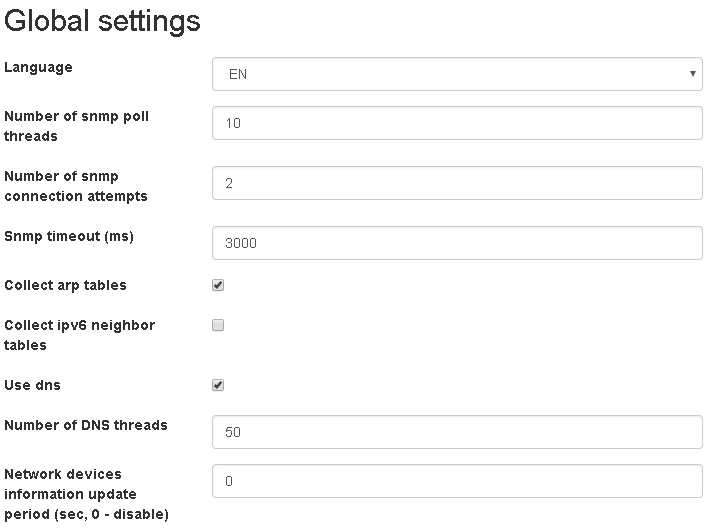Enable the Collect arp tables checkbox
The image size is (708, 531).
[x=218, y=285]
